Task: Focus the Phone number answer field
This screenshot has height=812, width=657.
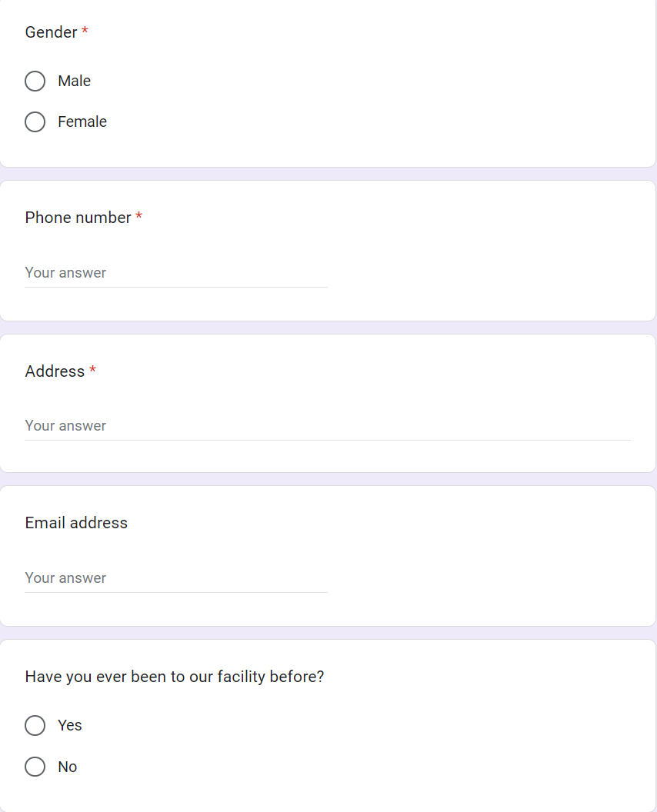Action: coord(175,273)
